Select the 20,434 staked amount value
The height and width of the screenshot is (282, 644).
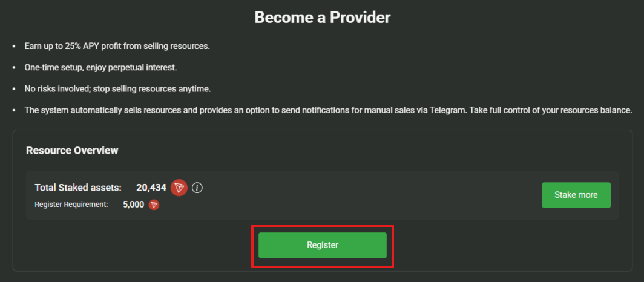[151, 188]
